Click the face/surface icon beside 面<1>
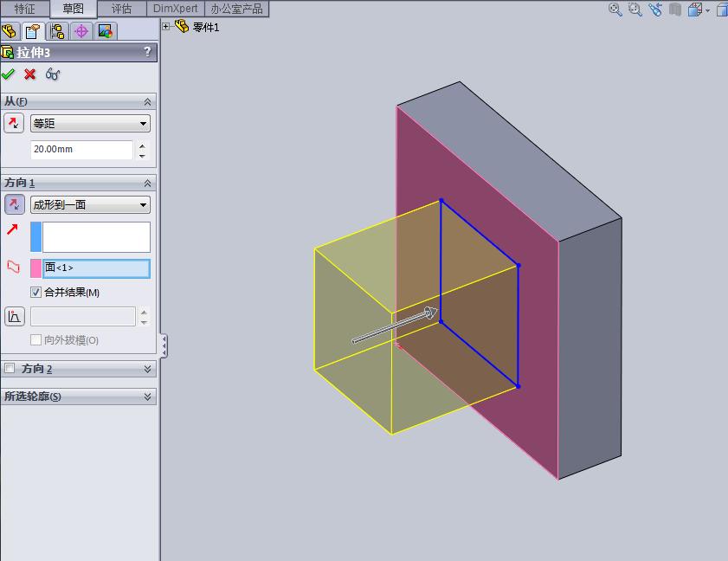This screenshot has width=728, height=561. 14,267
